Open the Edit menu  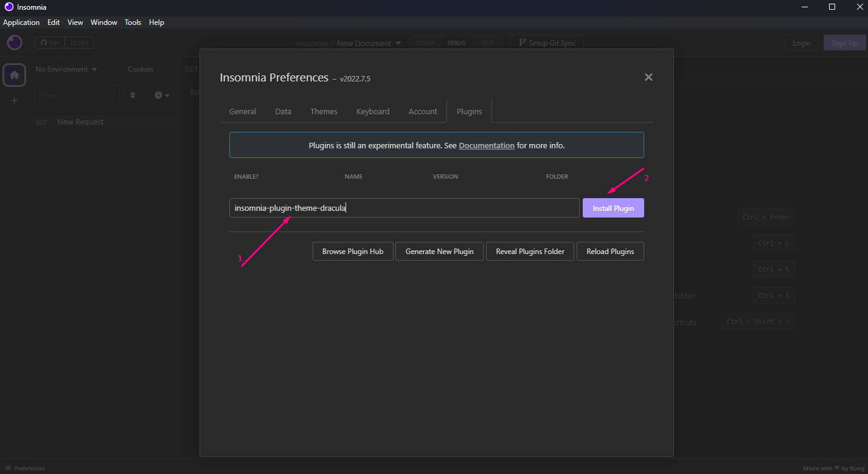[54, 22]
